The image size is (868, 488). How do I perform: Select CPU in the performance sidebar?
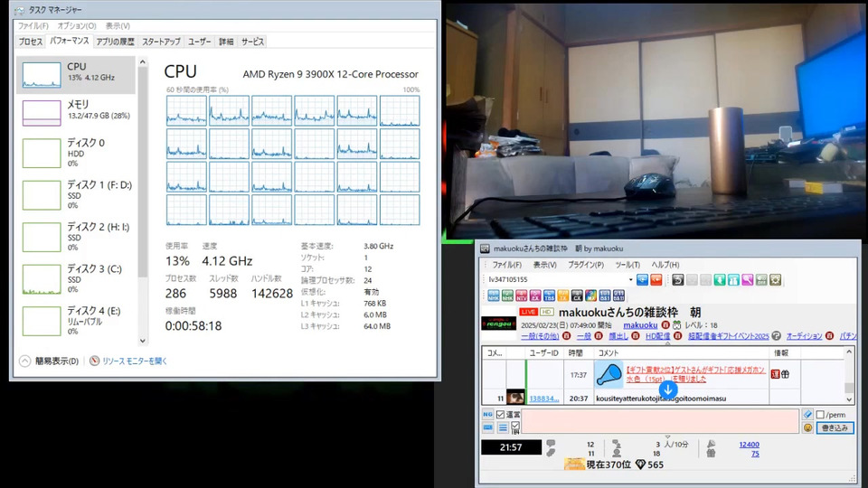pyautogui.click(x=76, y=75)
